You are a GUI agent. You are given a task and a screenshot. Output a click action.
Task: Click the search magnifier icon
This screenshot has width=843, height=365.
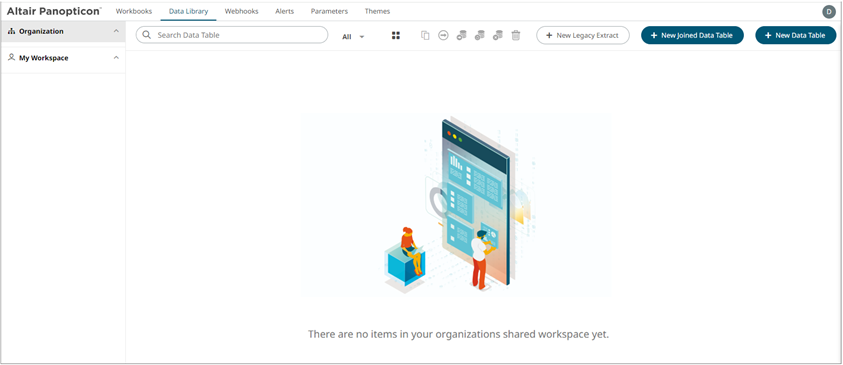tap(146, 35)
